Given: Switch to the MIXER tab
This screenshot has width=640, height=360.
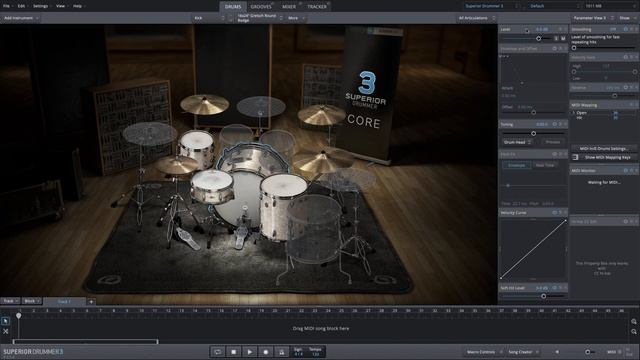Looking at the screenshot, I should pos(289,7).
